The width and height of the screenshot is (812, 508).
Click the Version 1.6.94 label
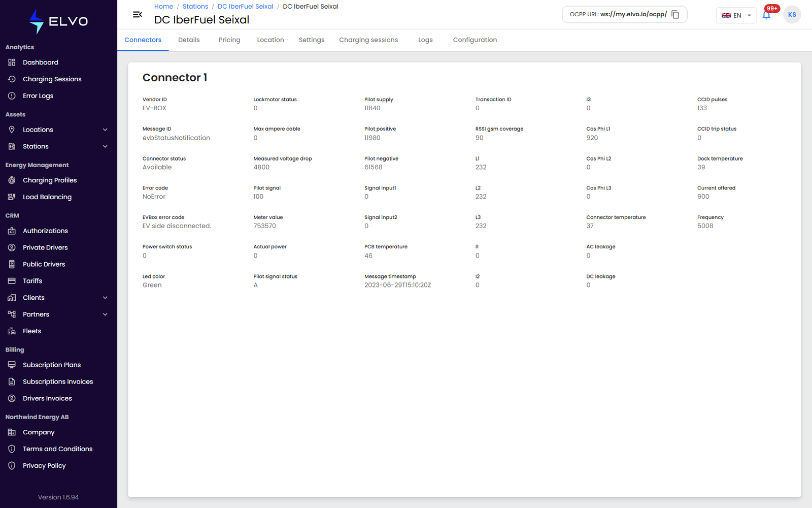(58, 497)
